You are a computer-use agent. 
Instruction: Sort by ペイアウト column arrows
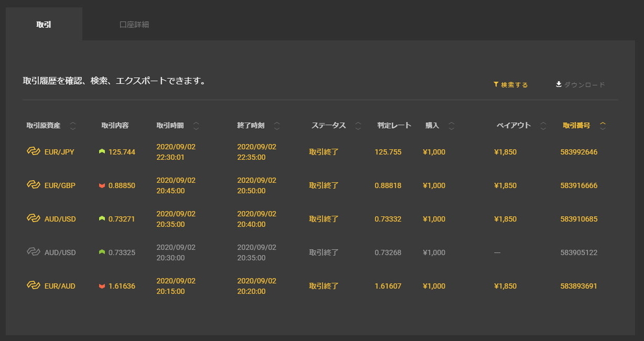(x=543, y=126)
